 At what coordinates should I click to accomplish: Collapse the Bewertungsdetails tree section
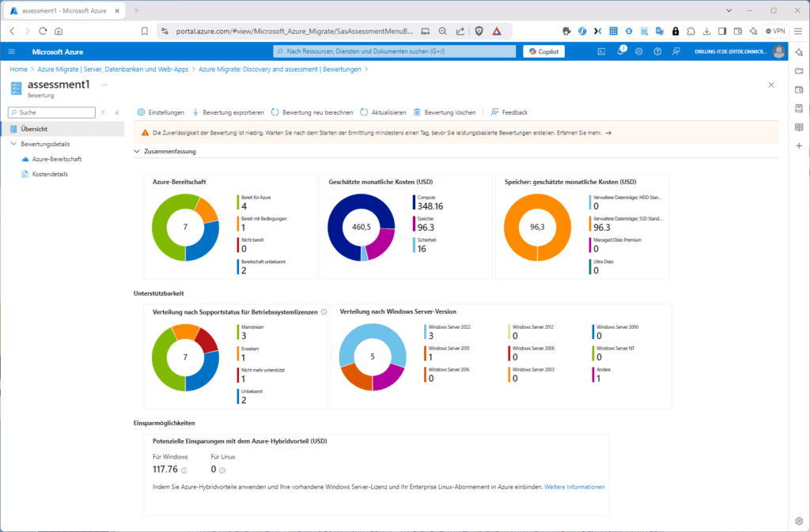(13, 144)
